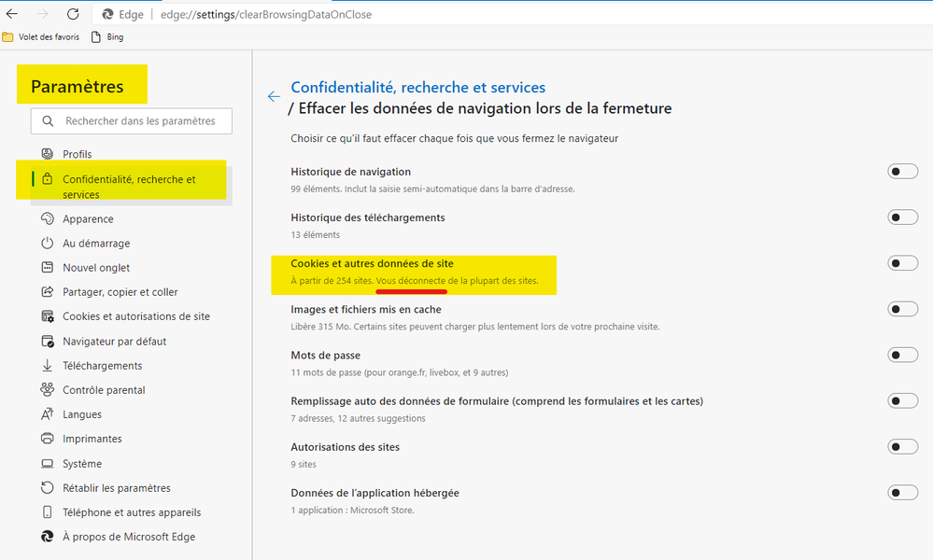This screenshot has width=933, height=560.
Task: Click the Téléchargements download icon
Action: pos(48,366)
